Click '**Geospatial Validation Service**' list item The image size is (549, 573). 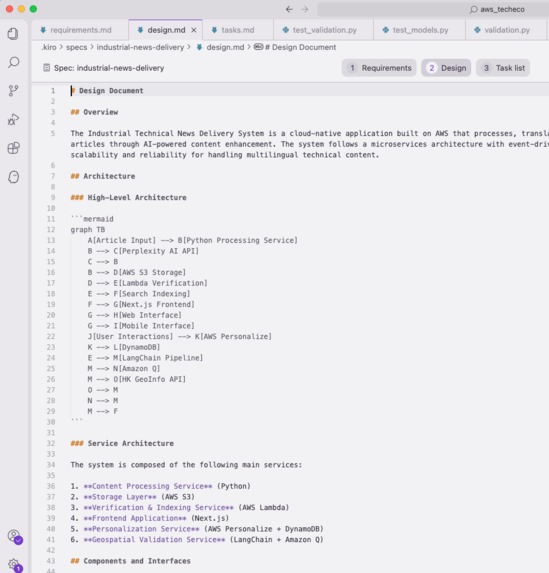pyautogui.click(x=197, y=540)
